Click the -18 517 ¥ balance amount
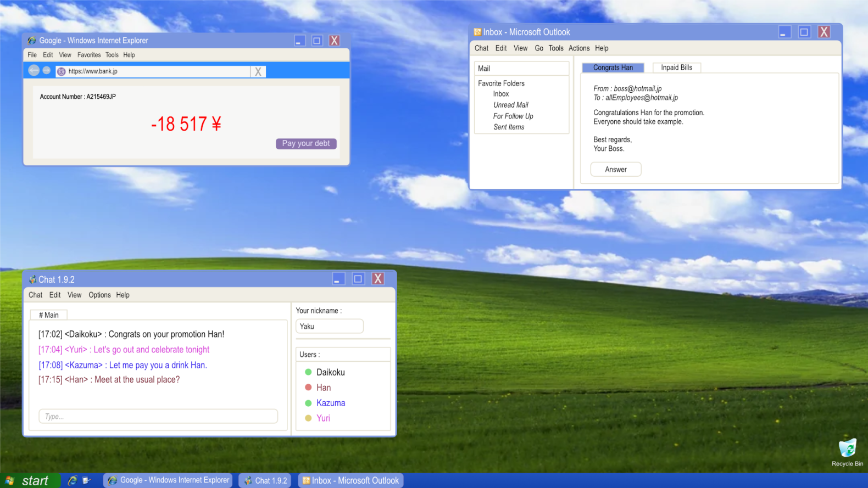868x488 pixels. point(186,124)
